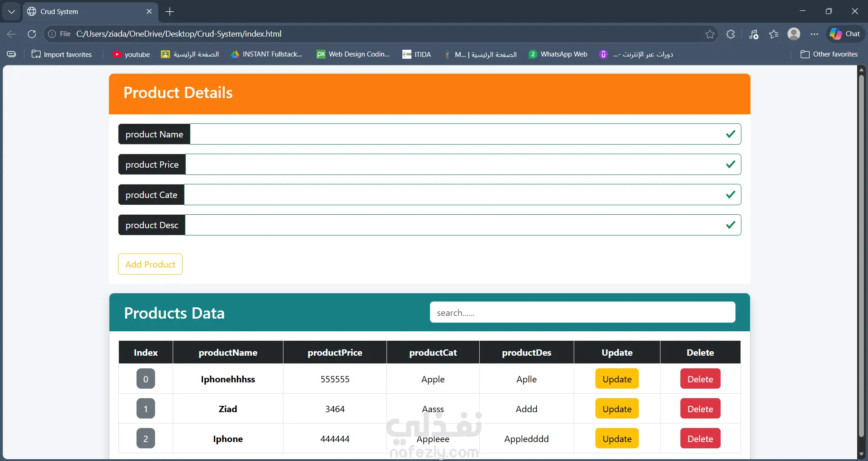Add this page to favorites star
The height and width of the screenshot is (461, 868).
coord(710,34)
